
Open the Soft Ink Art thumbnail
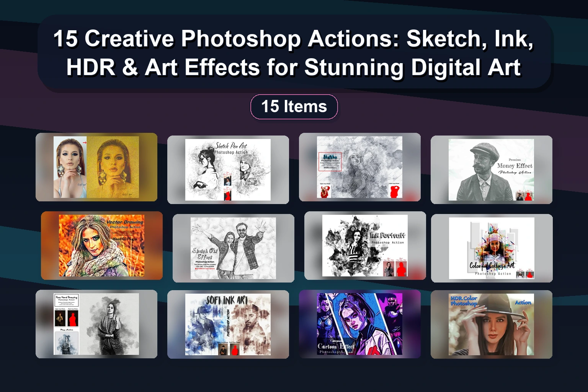tap(228, 324)
